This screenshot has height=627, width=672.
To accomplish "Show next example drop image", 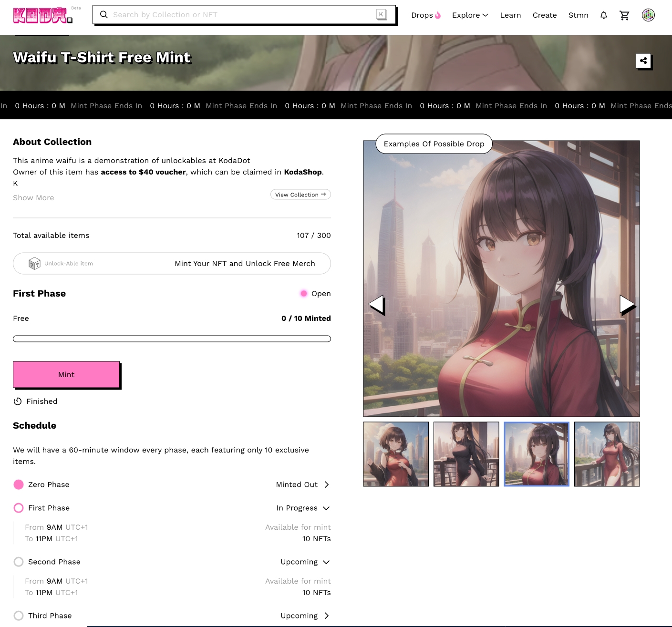I will tap(627, 305).
